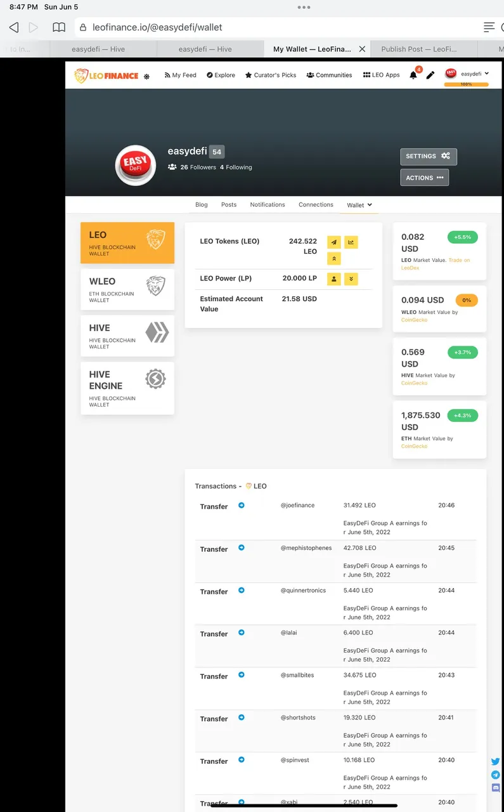Click the pencil write-post icon

(x=430, y=75)
